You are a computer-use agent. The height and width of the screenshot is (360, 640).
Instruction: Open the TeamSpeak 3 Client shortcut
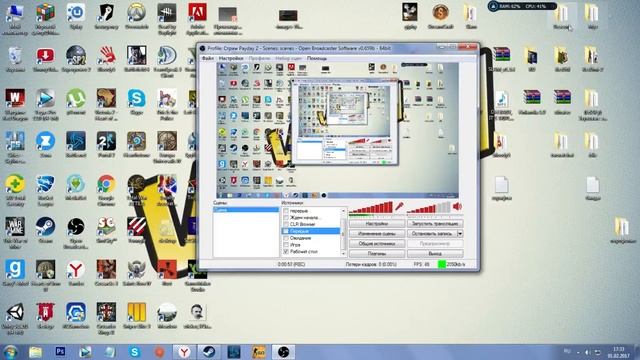pos(167,62)
